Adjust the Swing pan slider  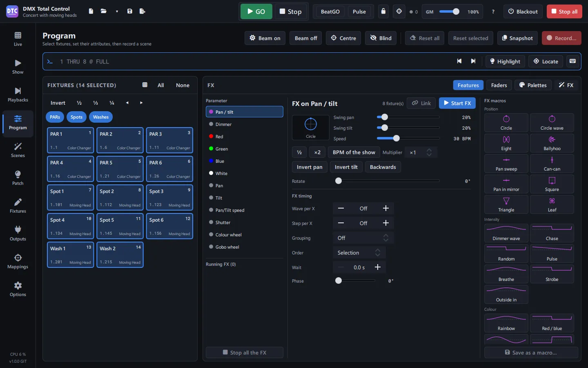tap(408, 117)
